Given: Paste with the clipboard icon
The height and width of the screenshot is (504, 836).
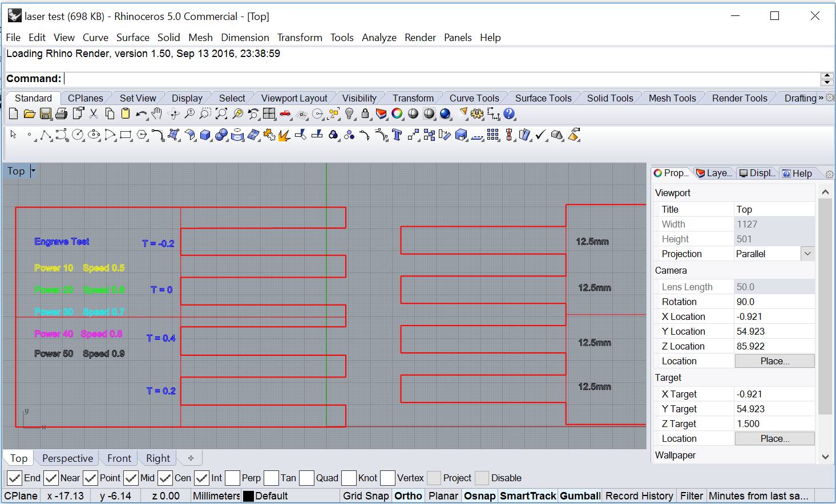Looking at the screenshot, I should (x=126, y=113).
